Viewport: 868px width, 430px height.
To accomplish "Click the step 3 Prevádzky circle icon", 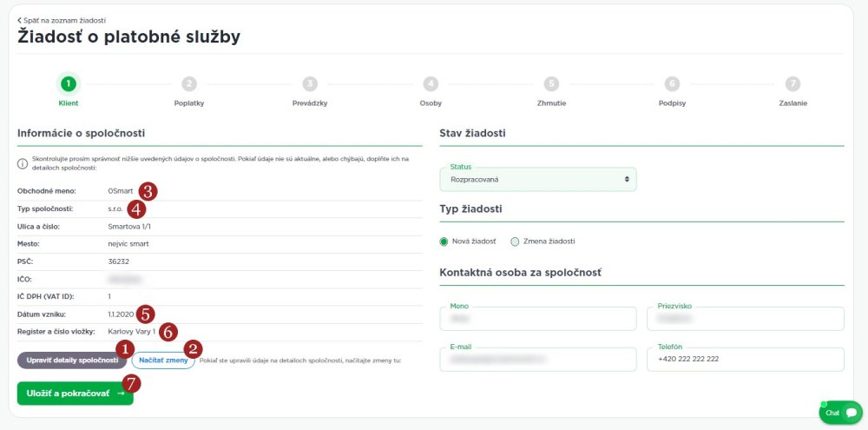I will coord(310,83).
